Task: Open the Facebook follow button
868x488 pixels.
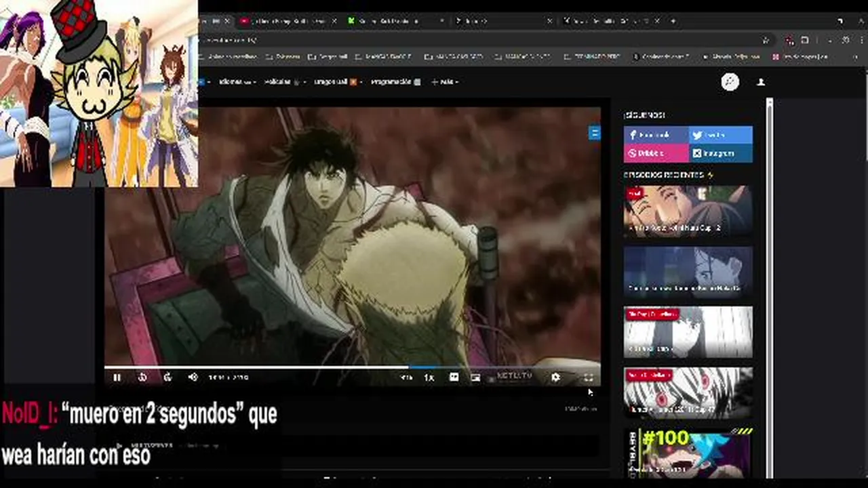Action: tap(656, 135)
